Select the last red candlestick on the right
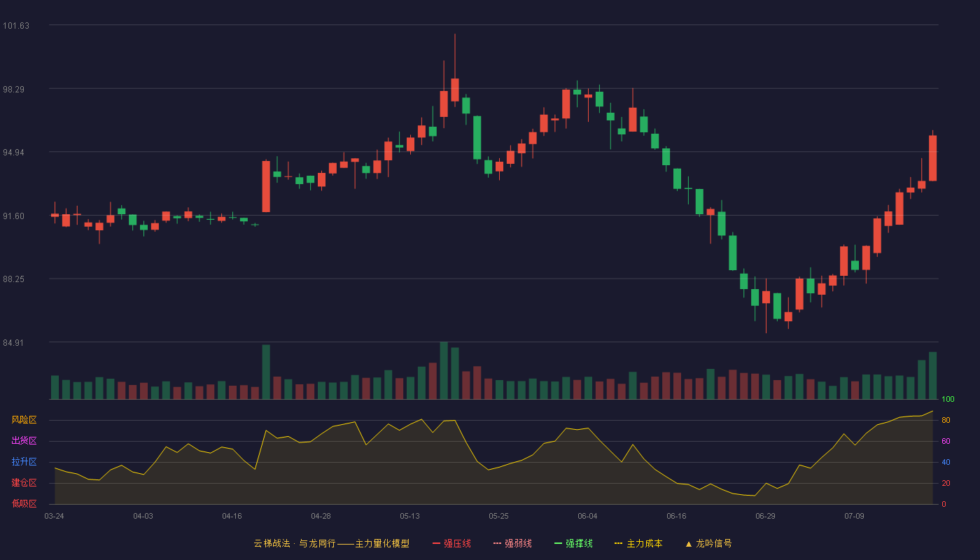The image size is (980, 560). (x=932, y=158)
